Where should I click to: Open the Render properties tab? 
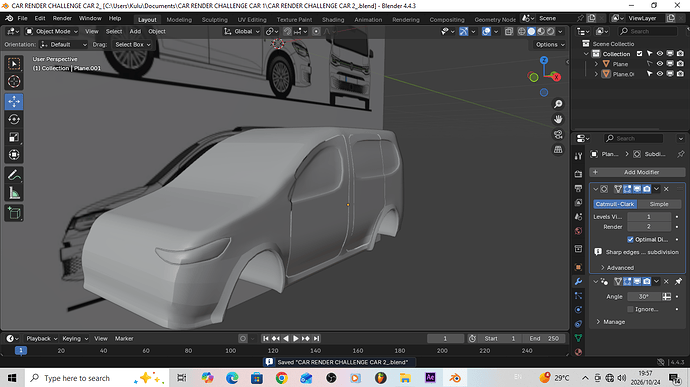[578, 174]
